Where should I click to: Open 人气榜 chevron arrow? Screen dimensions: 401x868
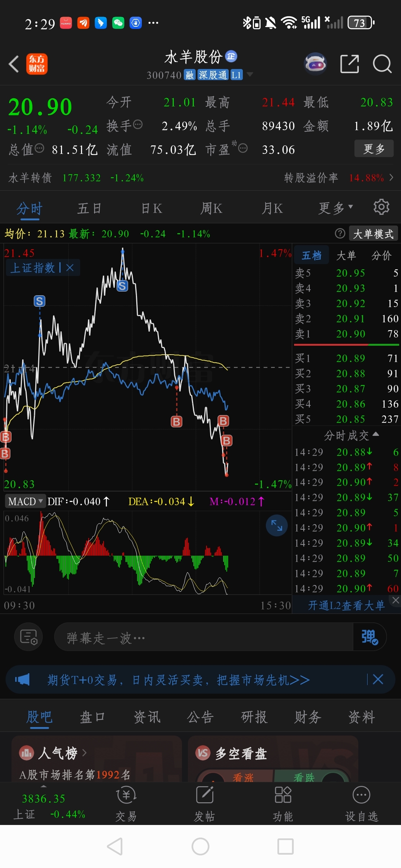point(84,753)
